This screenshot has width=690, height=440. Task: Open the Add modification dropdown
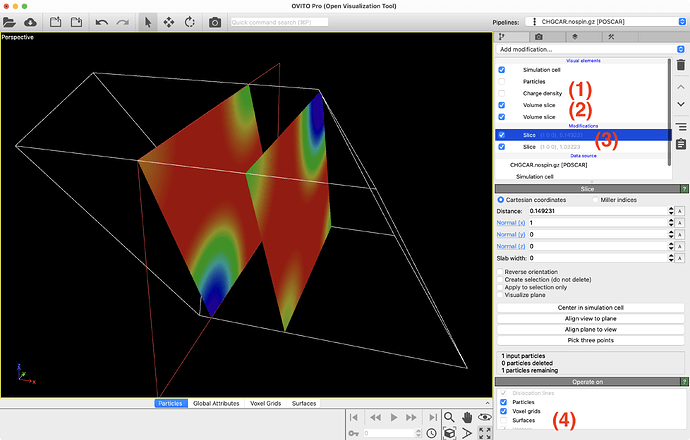(x=591, y=49)
